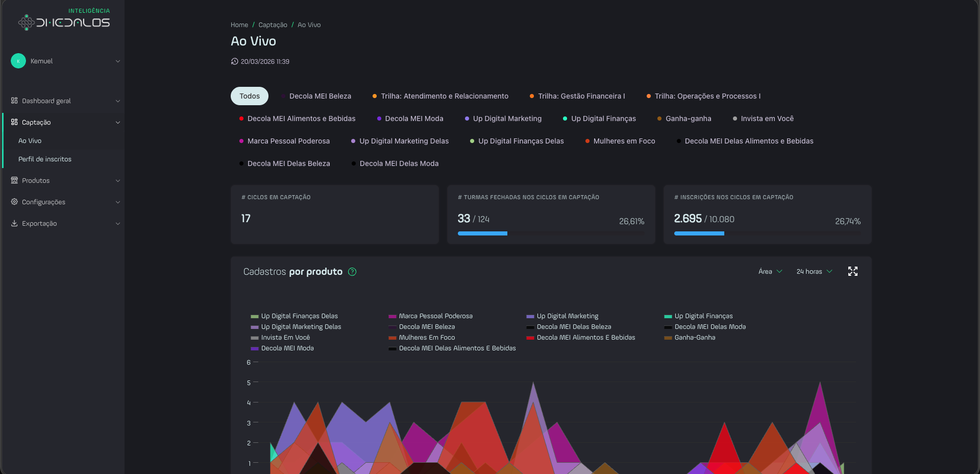Toggle the 'Up Digital Marketing' filter
Viewport: 980px width, 474px height.
[x=506, y=118]
